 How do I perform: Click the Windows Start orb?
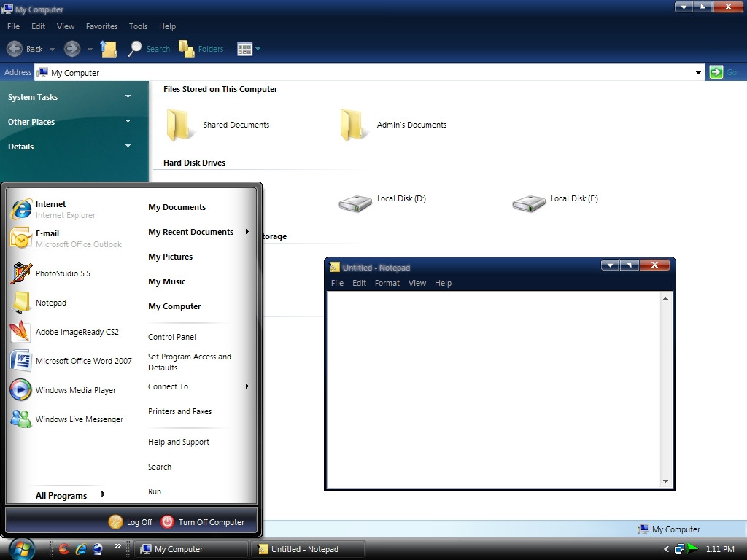click(x=21, y=549)
